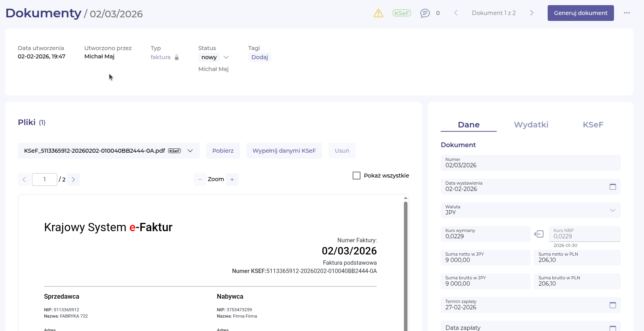
Task: Click Generuj dokument button
Action: pyautogui.click(x=581, y=13)
